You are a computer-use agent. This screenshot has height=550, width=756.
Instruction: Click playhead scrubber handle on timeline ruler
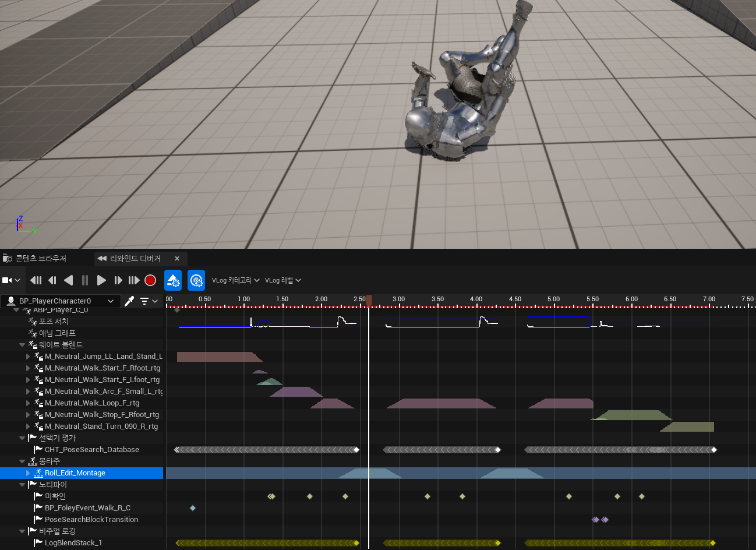(x=369, y=301)
